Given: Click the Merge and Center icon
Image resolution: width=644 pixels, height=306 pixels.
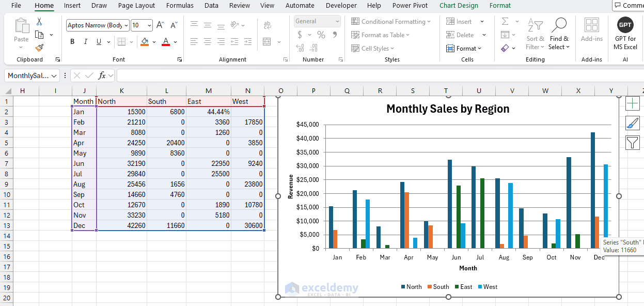Looking at the screenshot, I should point(268,42).
